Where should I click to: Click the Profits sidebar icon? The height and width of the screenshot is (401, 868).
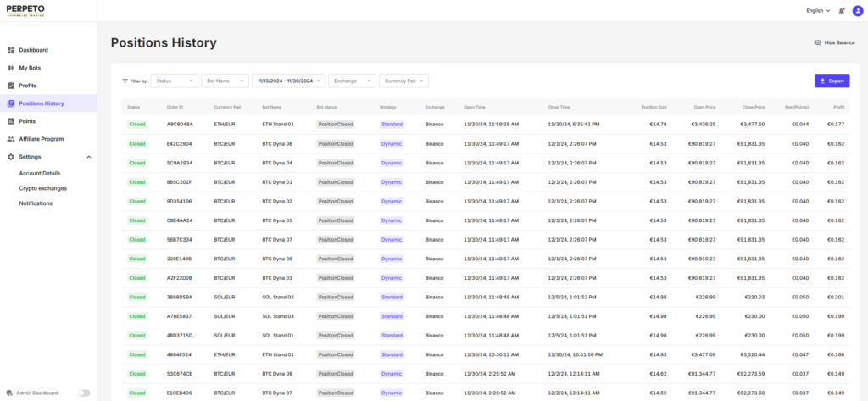click(x=10, y=86)
